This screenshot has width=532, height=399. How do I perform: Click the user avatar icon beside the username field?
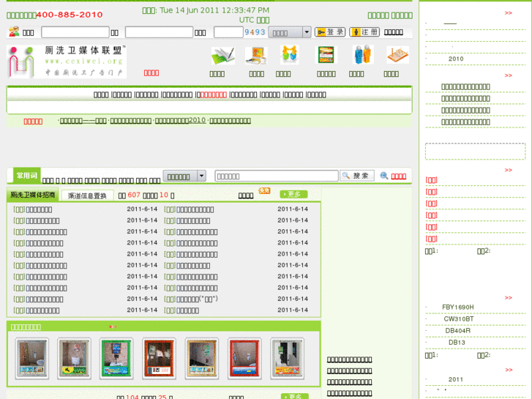(14, 32)
